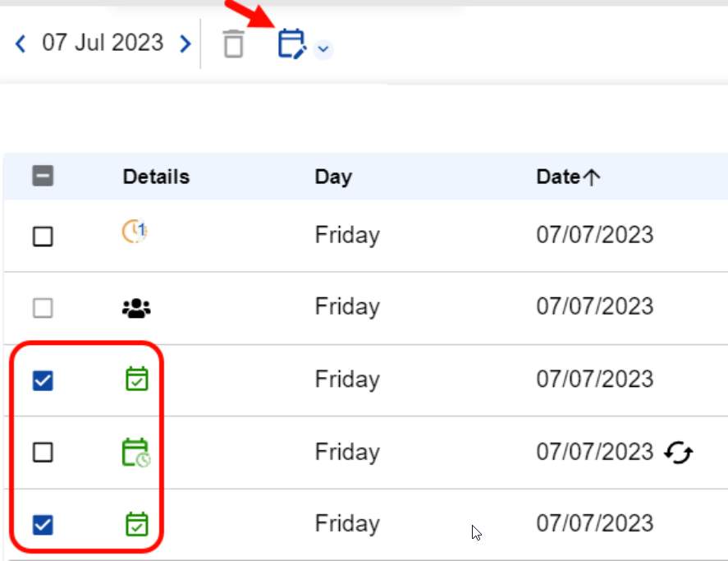The width and height of the screenshot is (728, 561).
Task: Navigate to previous date with left chevron
Action: tap(20, 43)
